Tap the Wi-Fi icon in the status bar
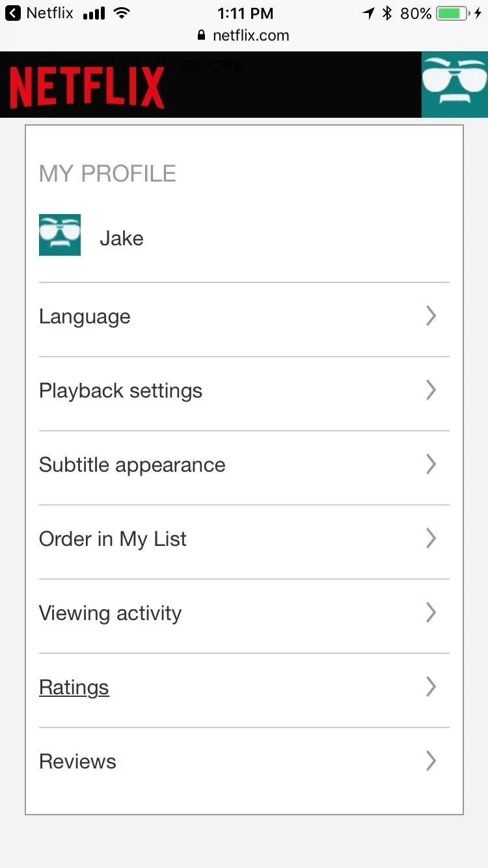 (x=121, y=13)
